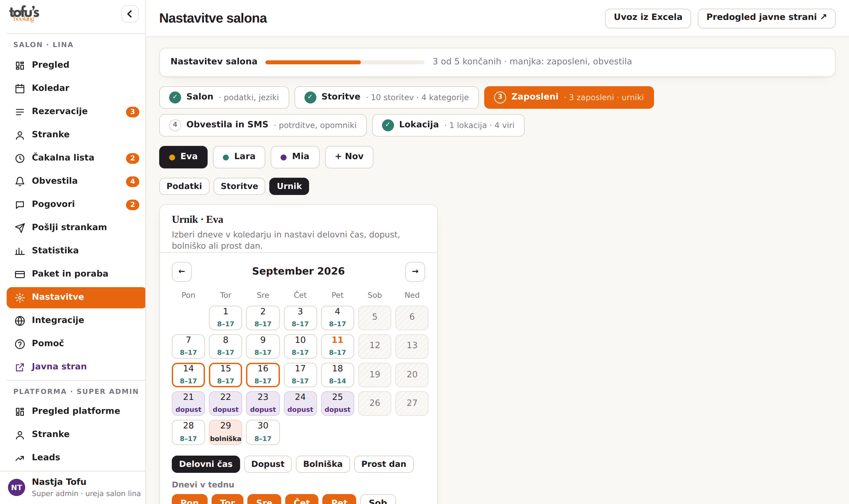849x504 pixels.
Task: Go to previous month in calendar
Action: coord(182,271)
